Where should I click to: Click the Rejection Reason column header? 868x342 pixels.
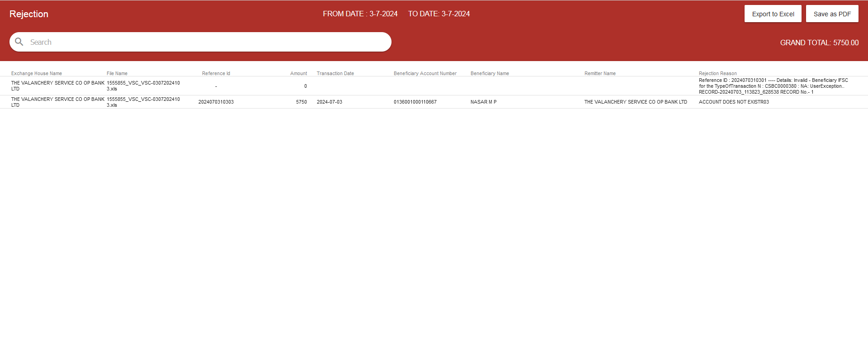tap(717, 73)
